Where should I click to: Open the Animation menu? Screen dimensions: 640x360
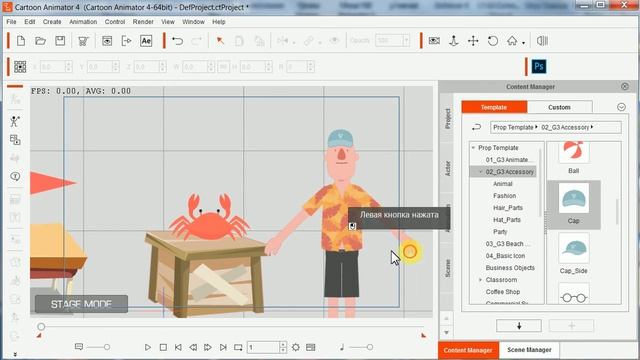(x=83, y=22)
